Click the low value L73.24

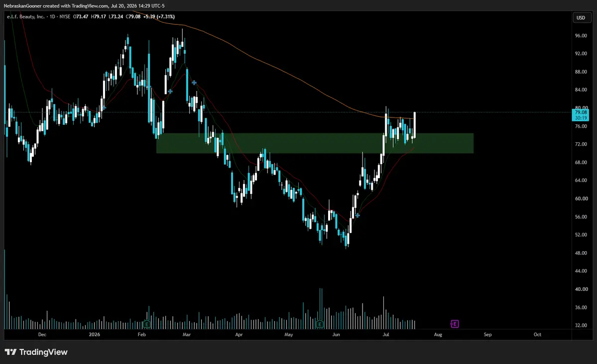[x=116, y=17]
